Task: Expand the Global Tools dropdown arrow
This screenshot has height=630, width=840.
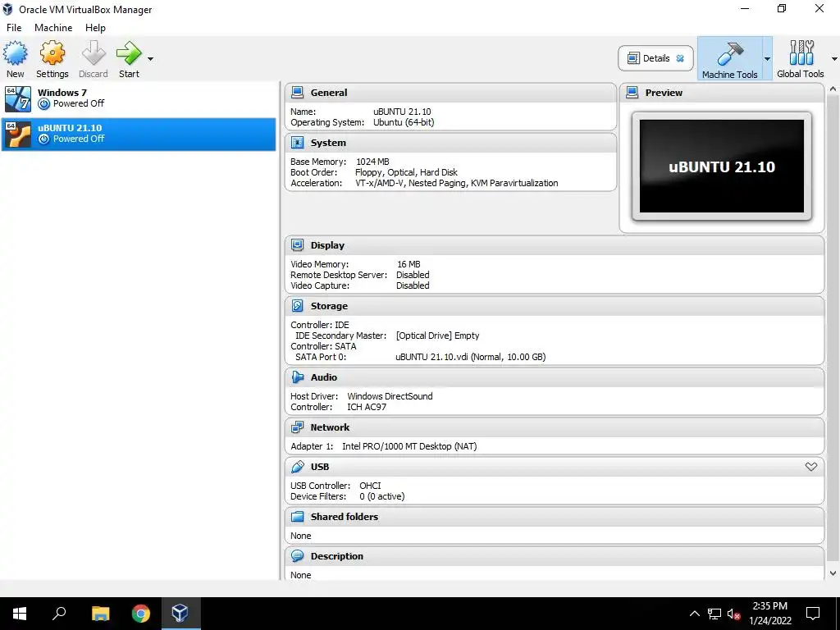Action: (834, 59)
